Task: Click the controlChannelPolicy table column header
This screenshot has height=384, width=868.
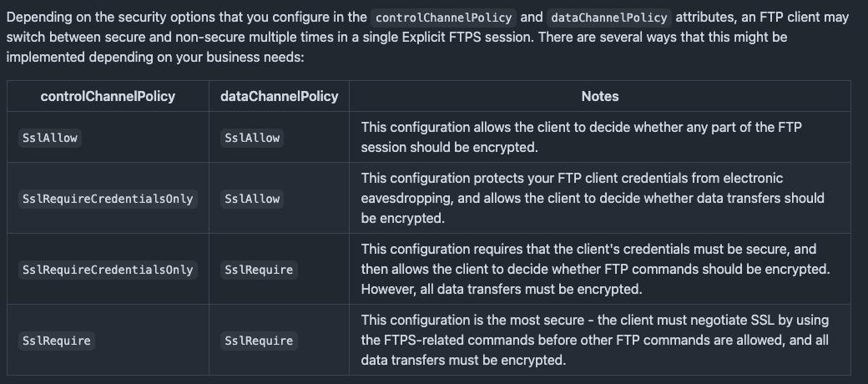Action: click(x=108, y=96)
